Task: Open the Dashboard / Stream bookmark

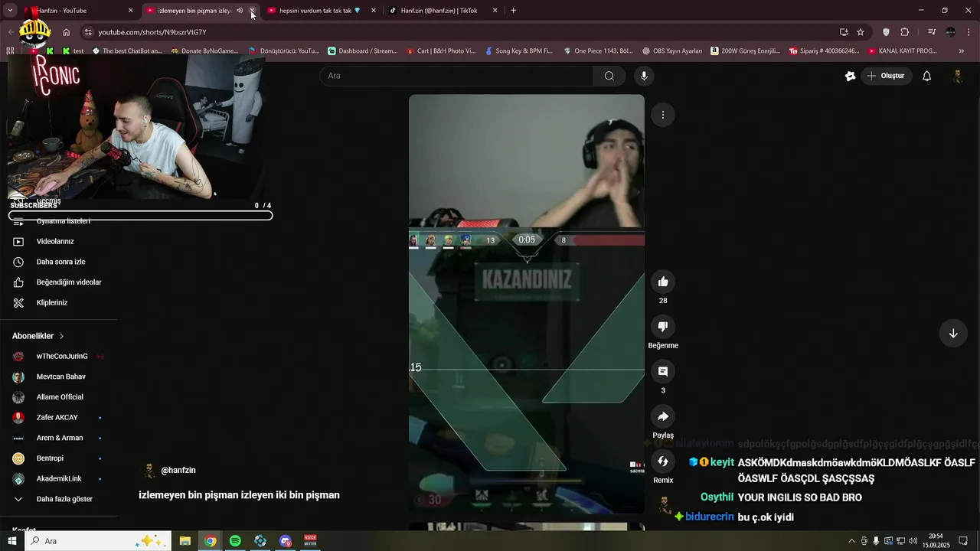Action: click(x=362, y=51)
